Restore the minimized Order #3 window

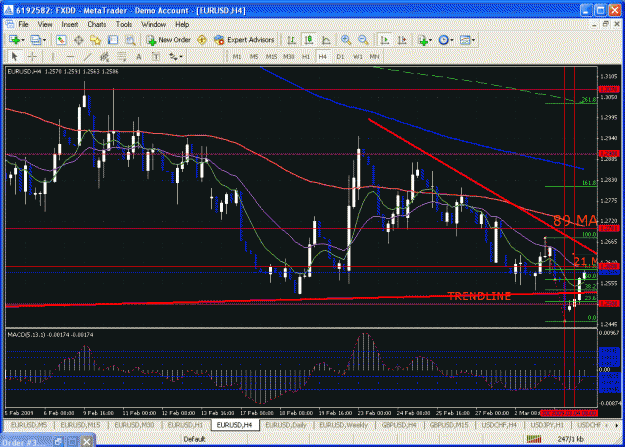pos(59,441)
